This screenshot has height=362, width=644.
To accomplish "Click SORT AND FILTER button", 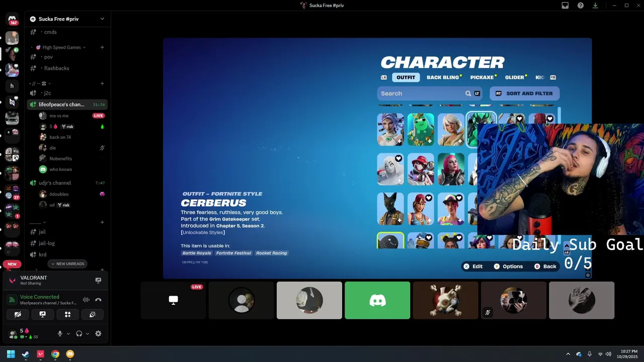I will click(524, 94).
